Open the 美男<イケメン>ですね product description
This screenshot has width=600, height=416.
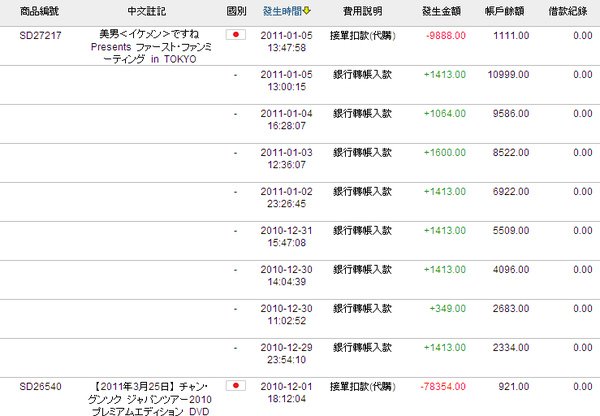point(150,47)
